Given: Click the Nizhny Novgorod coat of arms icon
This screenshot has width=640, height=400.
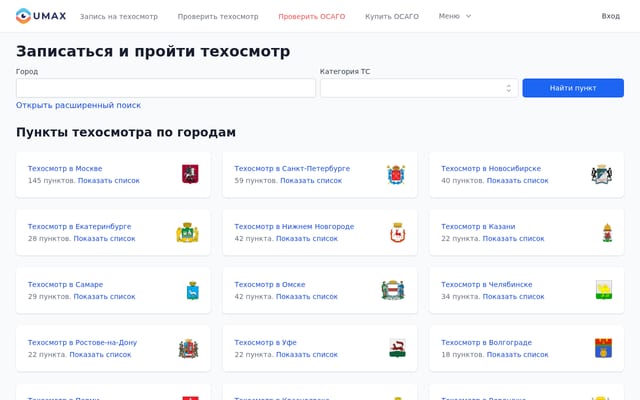Looking at the screenshot, I should tap(398, 232).
